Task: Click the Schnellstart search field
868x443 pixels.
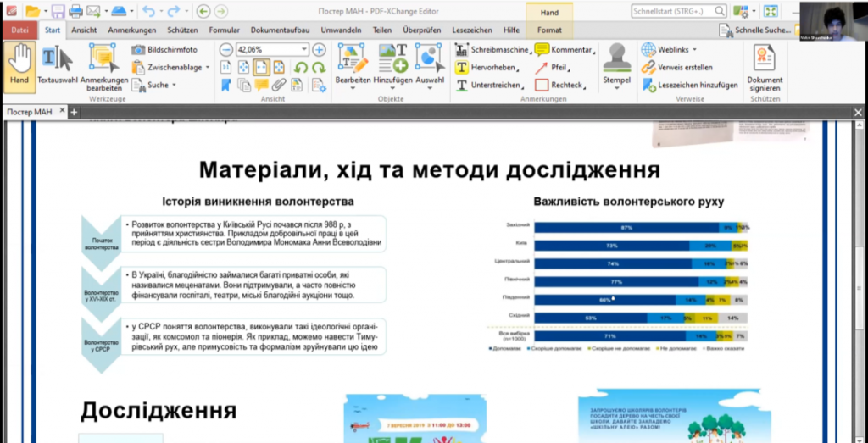Action: click(x=679, y=11)
